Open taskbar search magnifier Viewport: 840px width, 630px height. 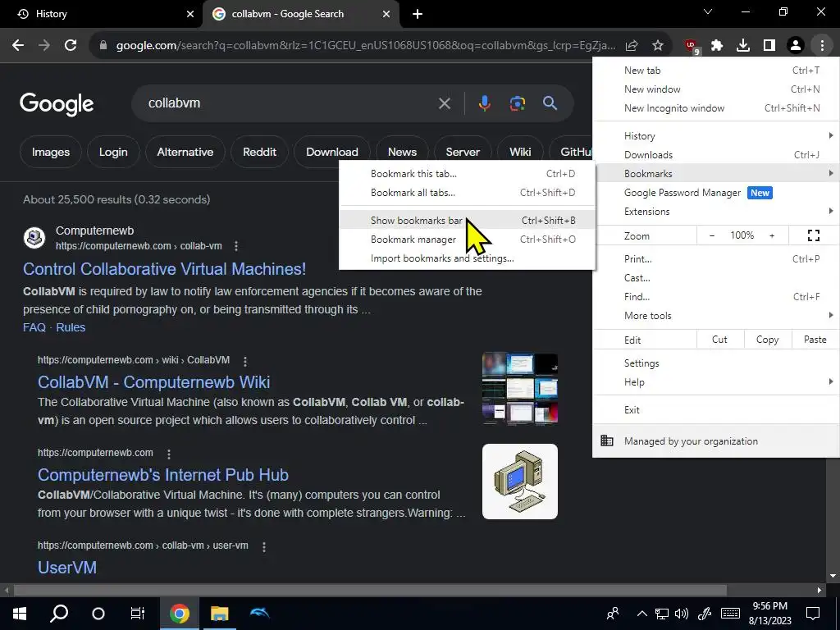click(59, 613)
